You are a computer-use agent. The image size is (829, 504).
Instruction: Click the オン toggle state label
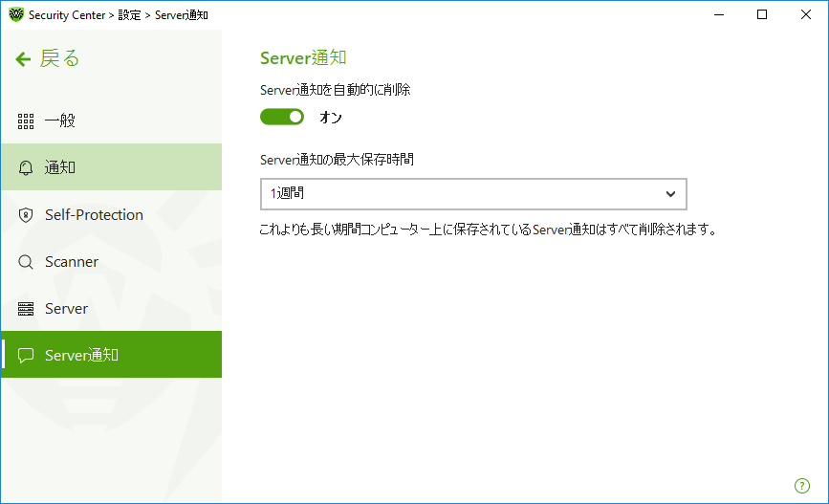(331, 117)
